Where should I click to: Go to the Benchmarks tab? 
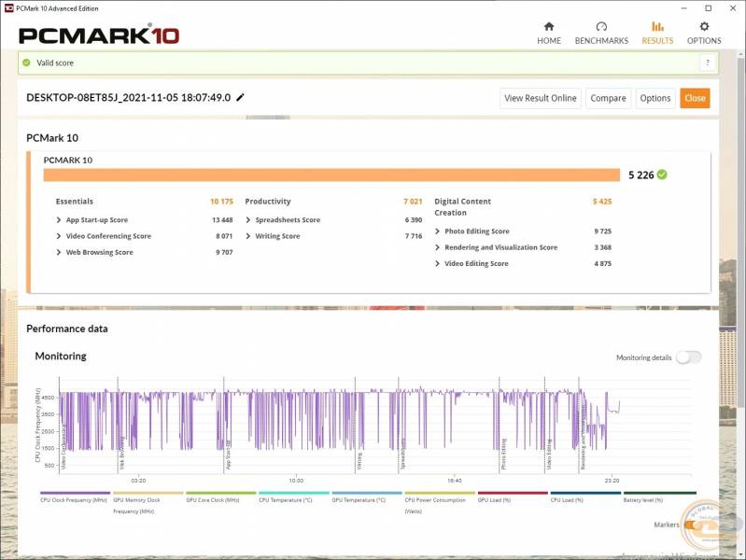(601, 34)
